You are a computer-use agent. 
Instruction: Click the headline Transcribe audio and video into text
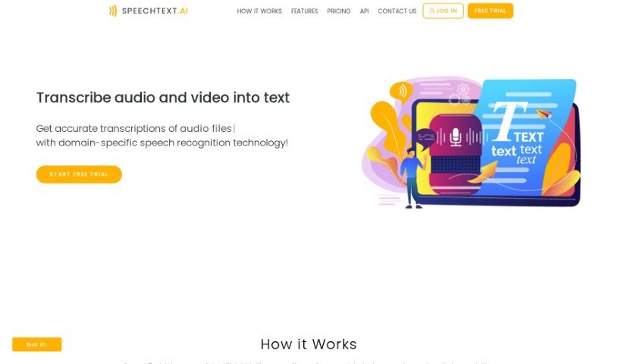point(163,97)
